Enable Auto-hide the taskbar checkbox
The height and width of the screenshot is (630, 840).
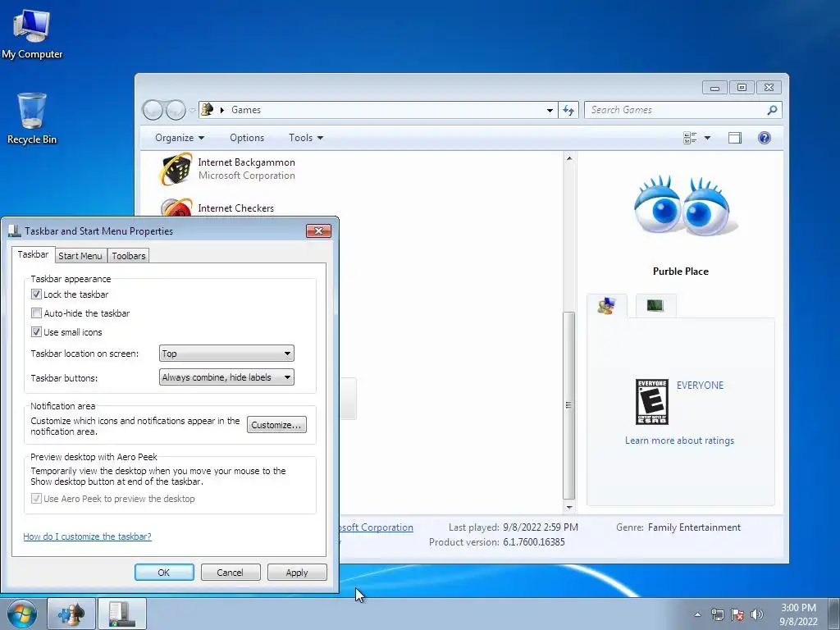coord(36,313)
